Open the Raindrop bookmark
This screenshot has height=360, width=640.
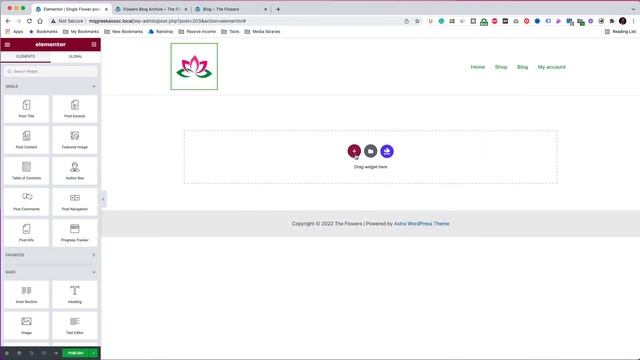pyautogui.click(x=161, y=31)
